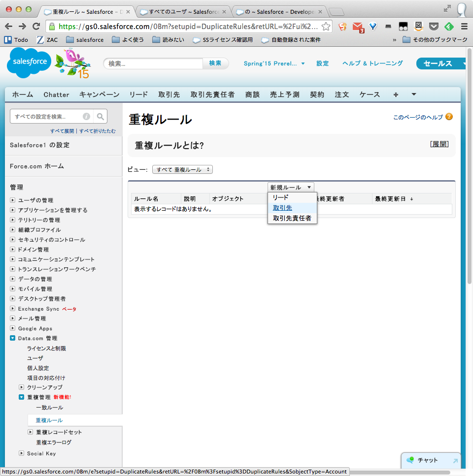Bookmark page with star icon

pyautogui.click(x=326, y=27)
